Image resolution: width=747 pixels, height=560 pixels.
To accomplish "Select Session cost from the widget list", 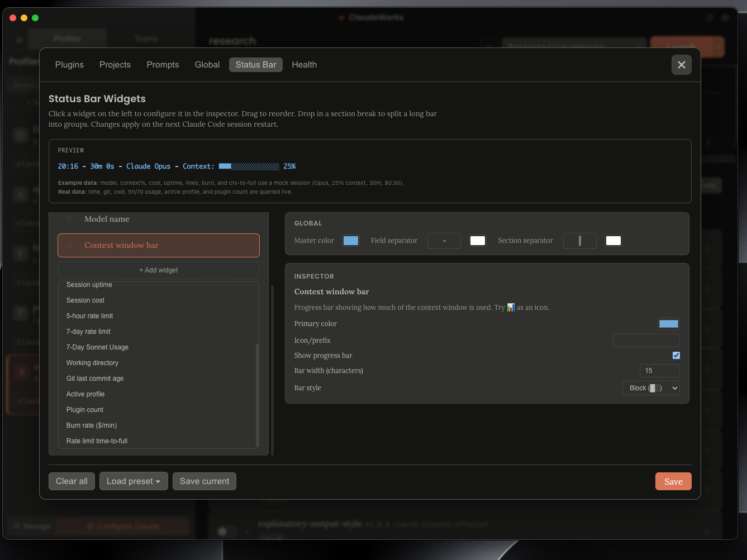I will 85,300.
